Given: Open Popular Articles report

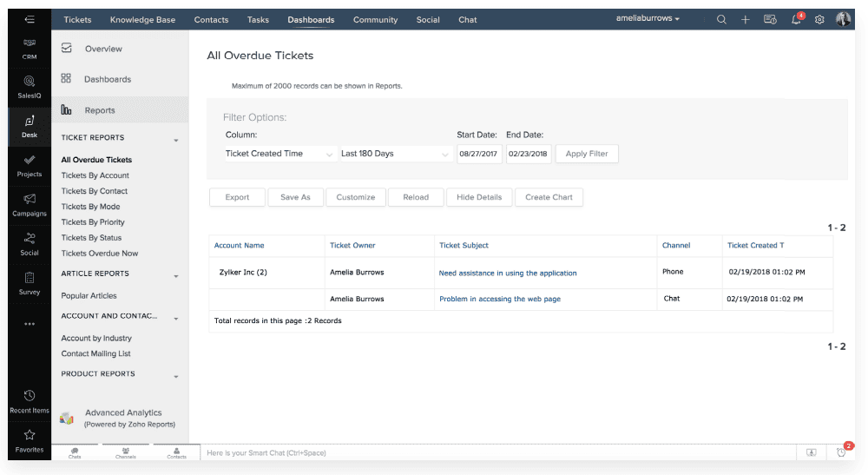Looking at the screenshot, I should pos(89,295).
